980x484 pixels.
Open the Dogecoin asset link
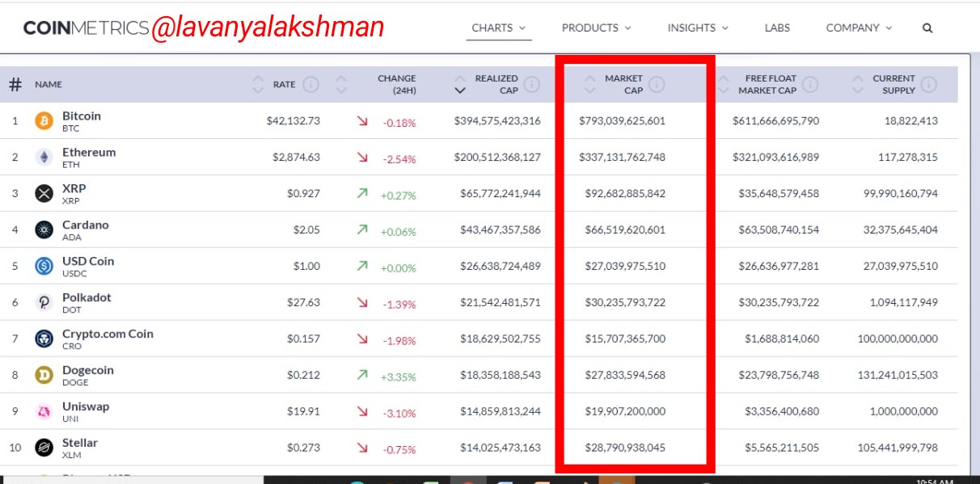[x=88, y=371]
